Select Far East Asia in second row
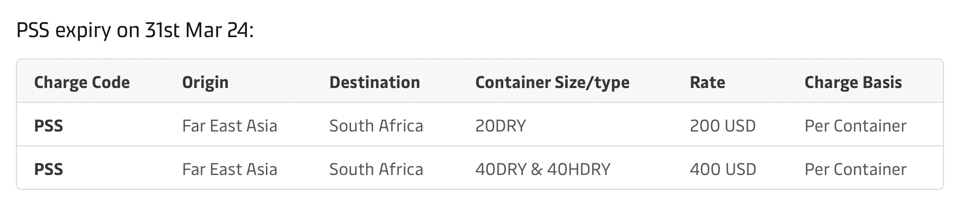 229,170
